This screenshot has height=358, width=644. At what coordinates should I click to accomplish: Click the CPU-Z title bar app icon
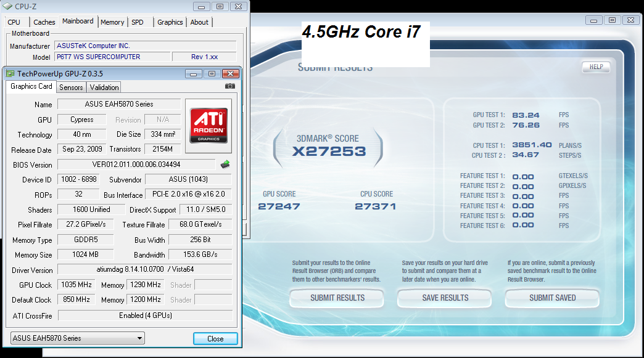(7, 7)
